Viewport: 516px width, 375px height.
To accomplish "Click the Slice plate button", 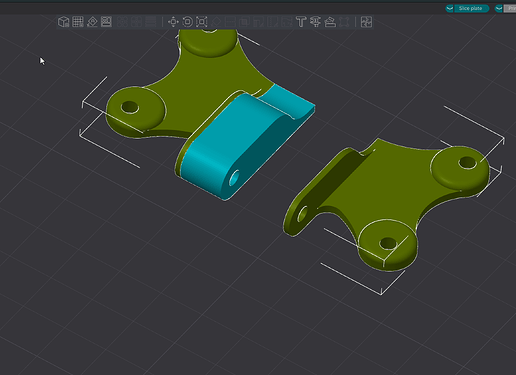I will pos(471,8).
